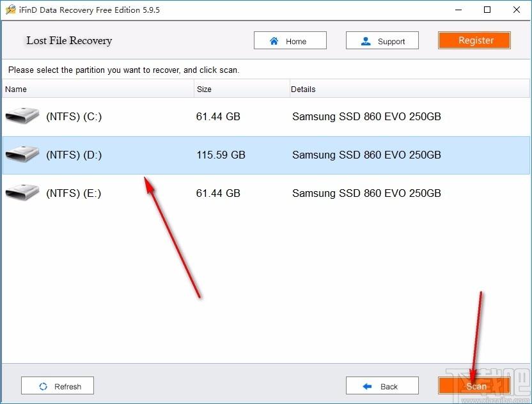Maximize the iFinD window
Image resolution: width=532 pixels, height=404 pixels.
[487, 10]
